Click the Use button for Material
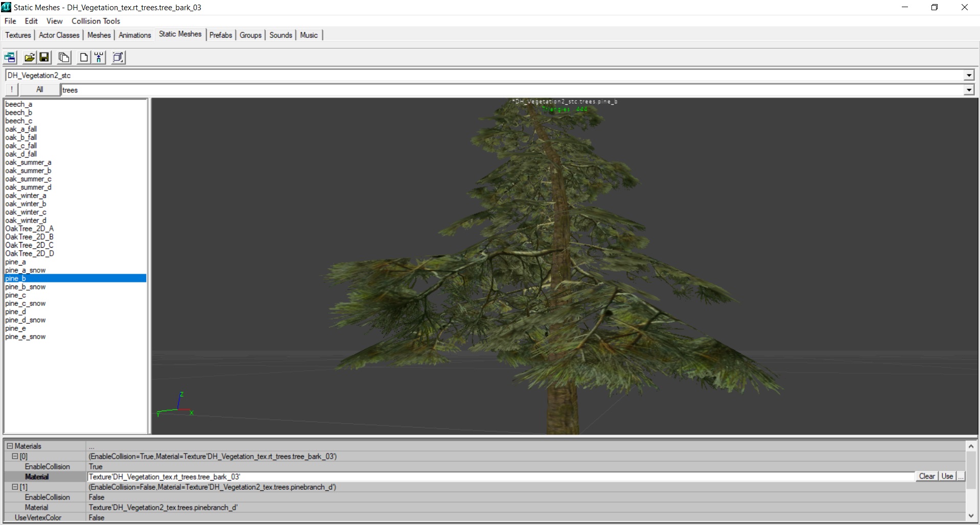Image resolution: width=980 pixels, height=525 pixels. [947, 476]
